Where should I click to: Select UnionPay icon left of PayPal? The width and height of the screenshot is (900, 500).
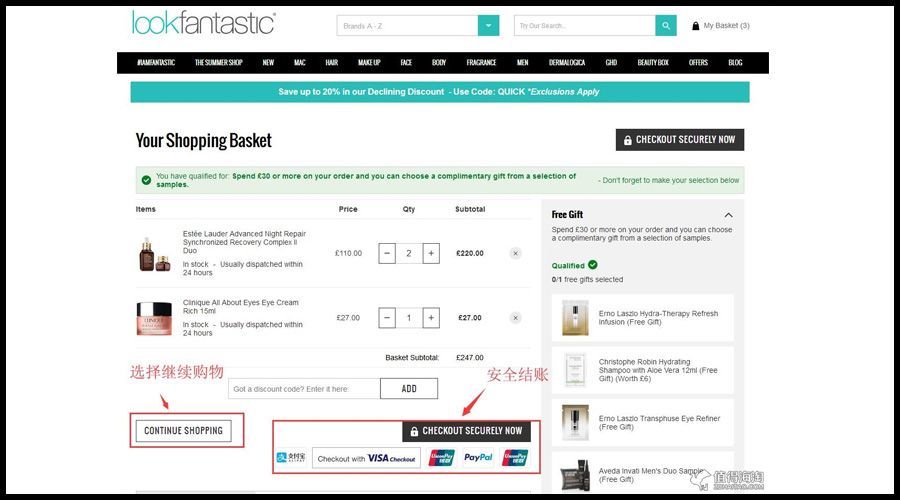pos(441,458)
